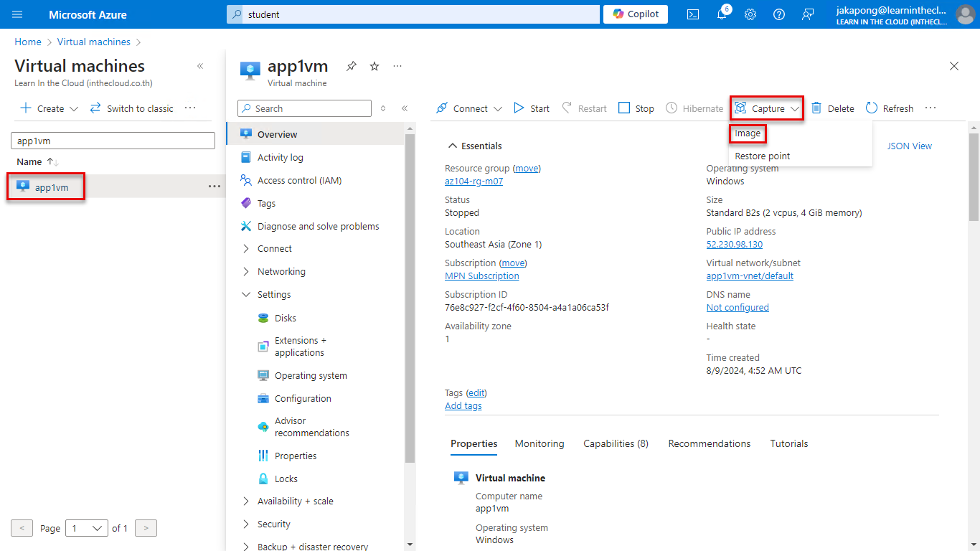
Task: Start the virtual machine
Action: coord(532,108)
